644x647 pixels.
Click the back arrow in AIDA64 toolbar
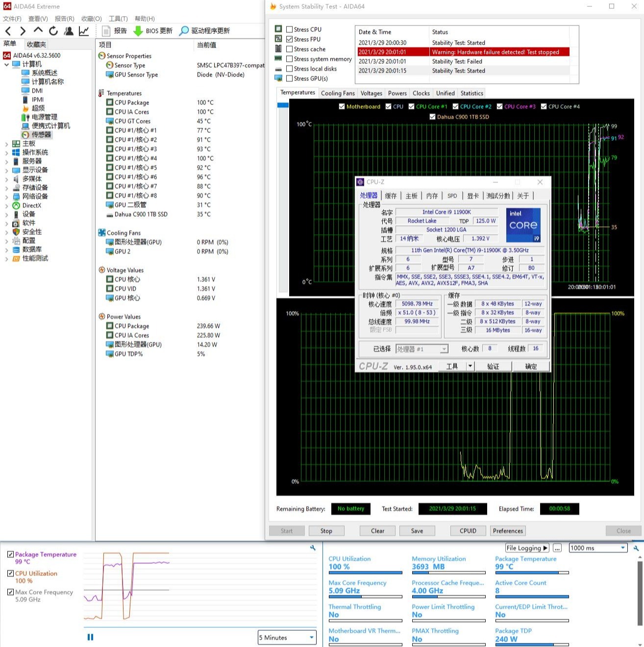[x=8, y=31]
